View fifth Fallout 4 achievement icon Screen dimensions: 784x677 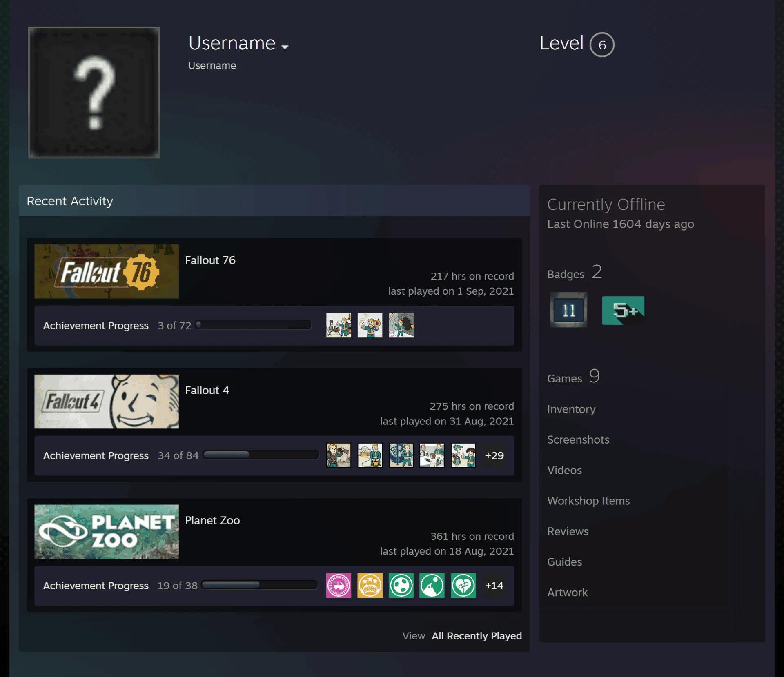[463, 455]
